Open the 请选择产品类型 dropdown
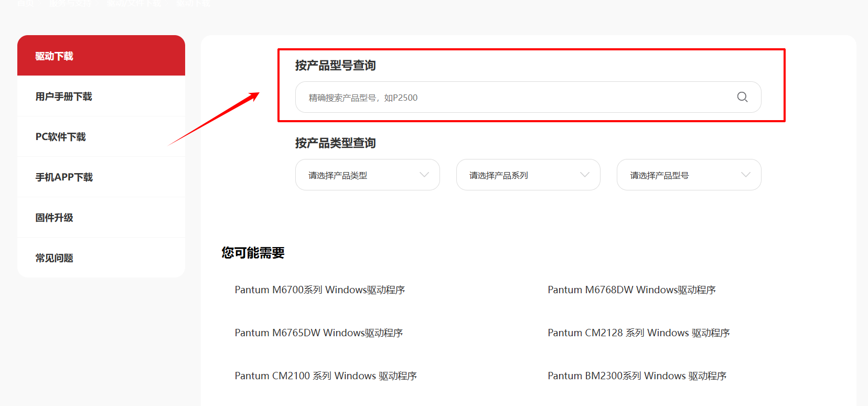Screen dimensions: 868x406 click(368, 175)
